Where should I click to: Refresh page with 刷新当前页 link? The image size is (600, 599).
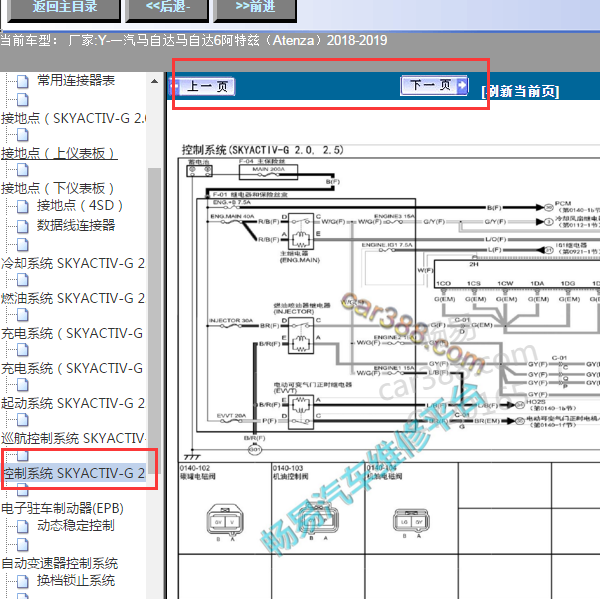[x=520, y=91]
